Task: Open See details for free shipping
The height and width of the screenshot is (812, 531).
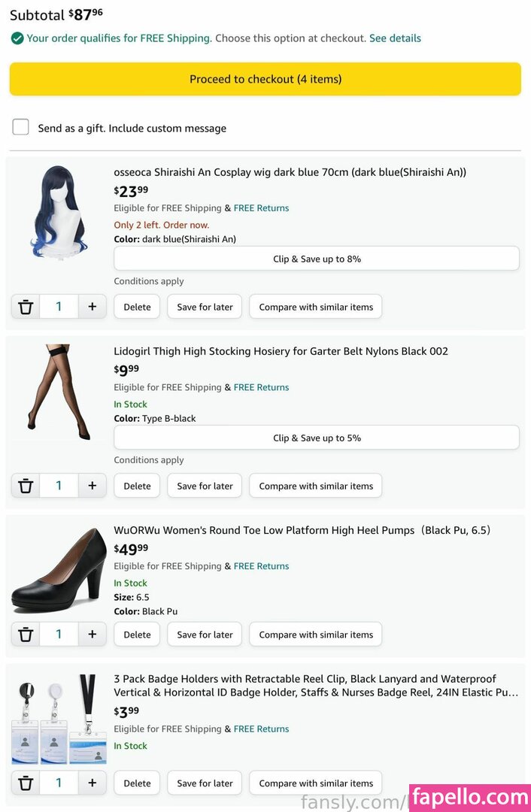Action: pos(395,38)
